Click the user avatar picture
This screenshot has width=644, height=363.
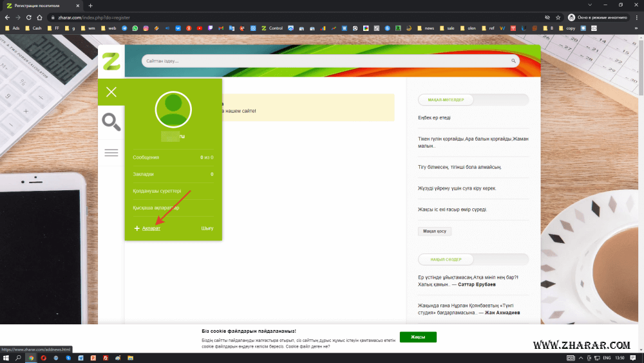pyautogui.click(x=173, y=110)
